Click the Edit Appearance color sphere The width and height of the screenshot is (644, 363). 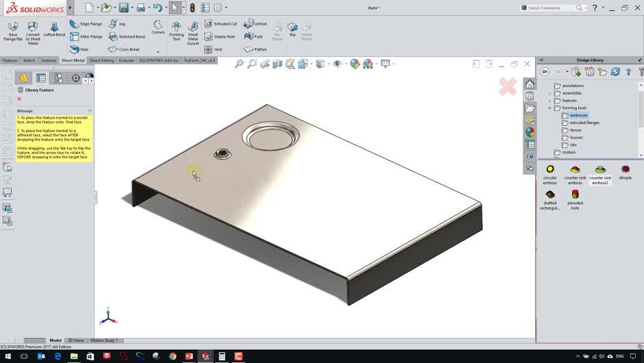click(x=354, y=64)
